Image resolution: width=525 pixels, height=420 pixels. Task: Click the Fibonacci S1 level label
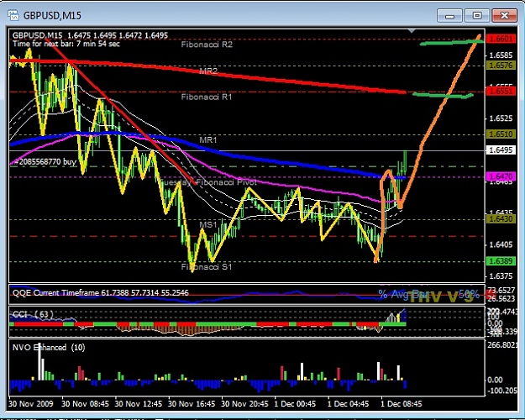click(207, 267)
